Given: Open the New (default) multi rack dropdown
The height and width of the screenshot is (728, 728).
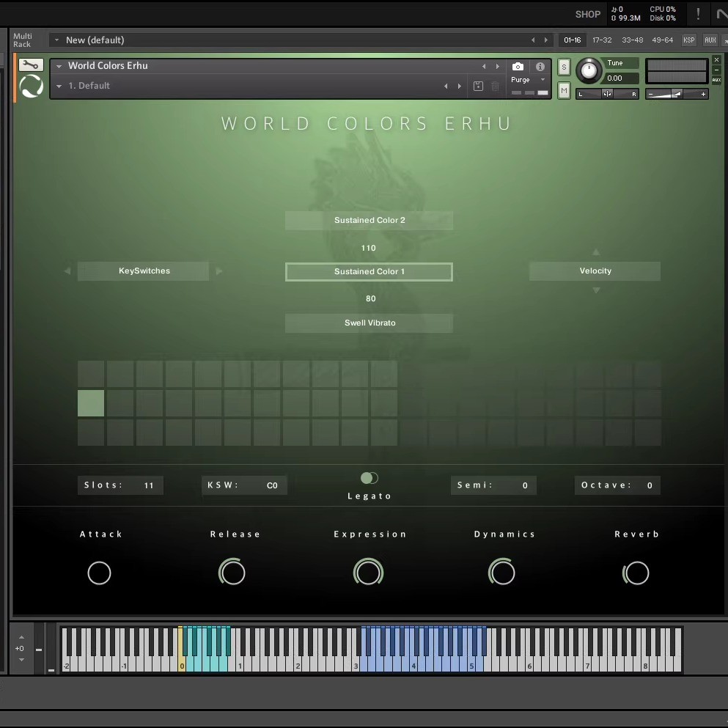Looking at the screenshot, I should (56, 40).
